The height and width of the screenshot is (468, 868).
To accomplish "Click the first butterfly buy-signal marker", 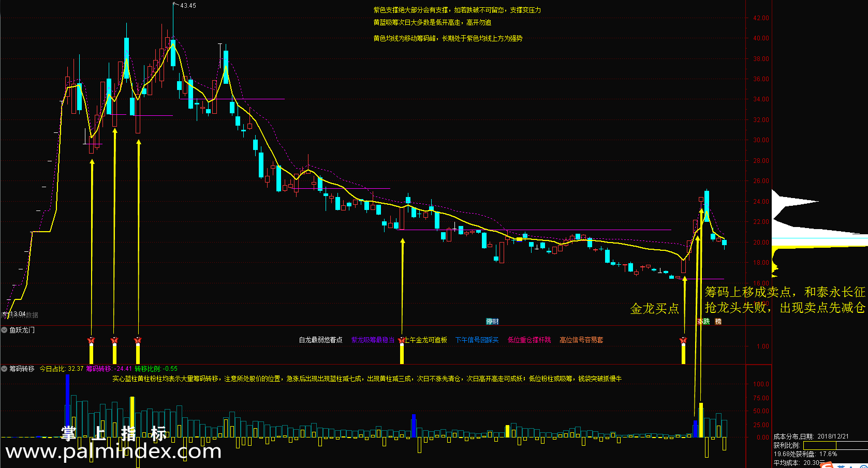I will 92,340.
